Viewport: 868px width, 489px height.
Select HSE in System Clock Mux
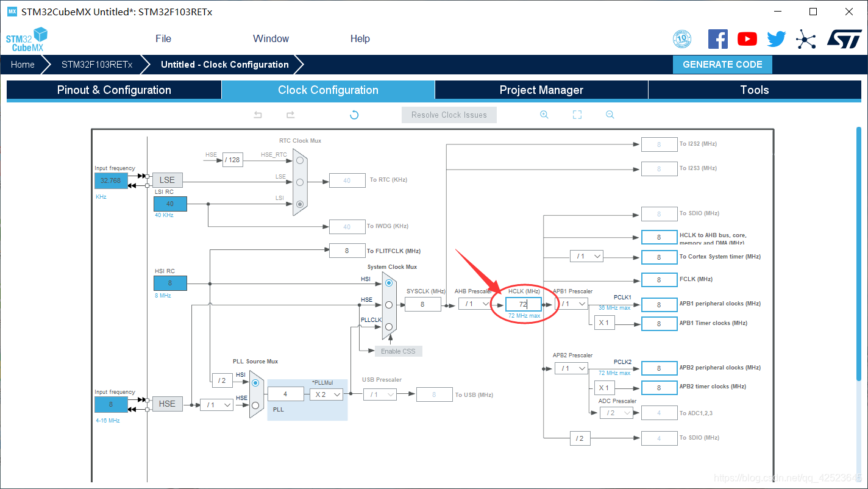(x=389, y=304)
